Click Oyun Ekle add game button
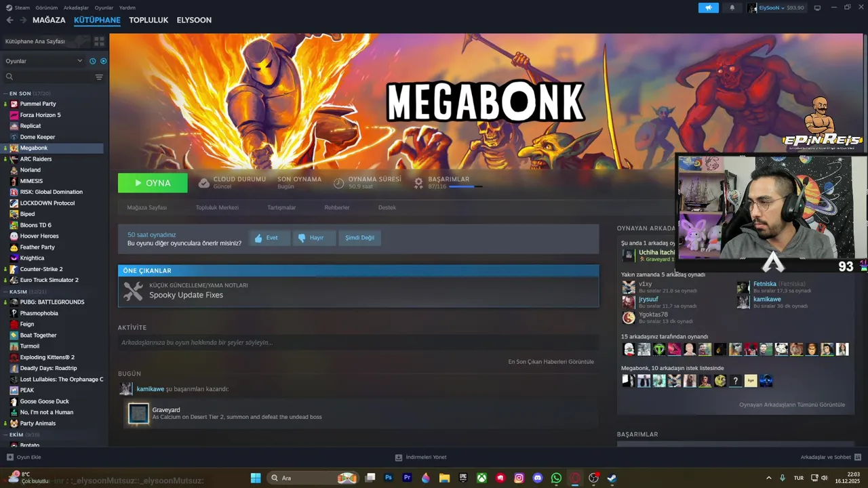 point(24,457)
